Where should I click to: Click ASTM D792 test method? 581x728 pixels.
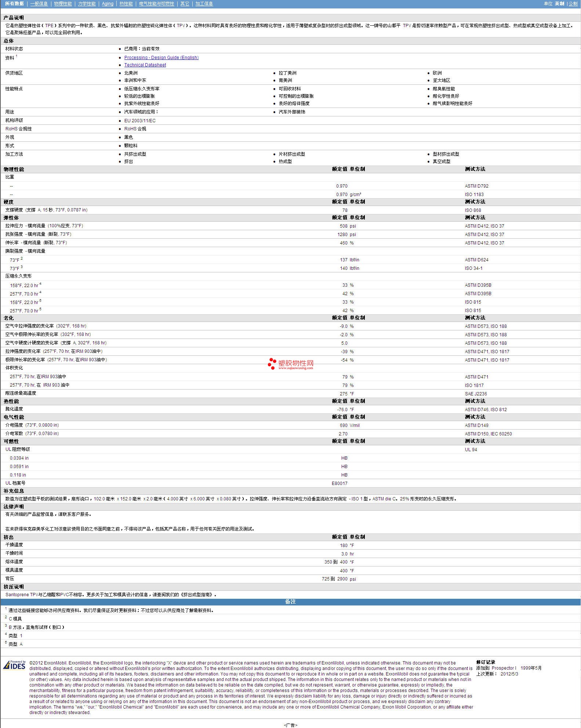tap(476, 186)
